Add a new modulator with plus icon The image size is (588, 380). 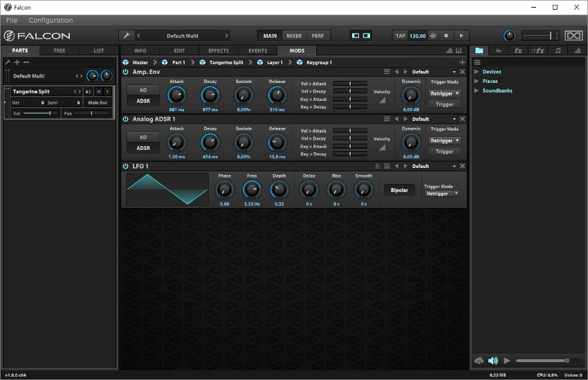462,62
